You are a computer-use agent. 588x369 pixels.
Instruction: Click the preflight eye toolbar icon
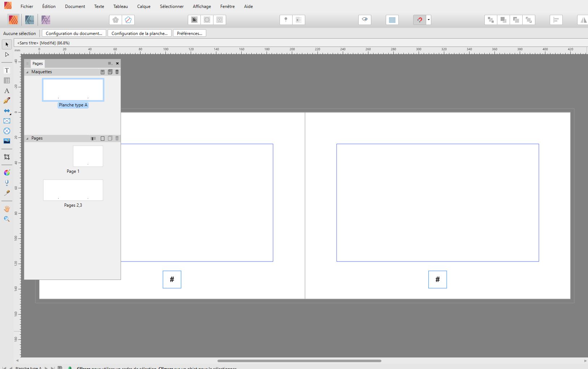(x=365, y=20)
